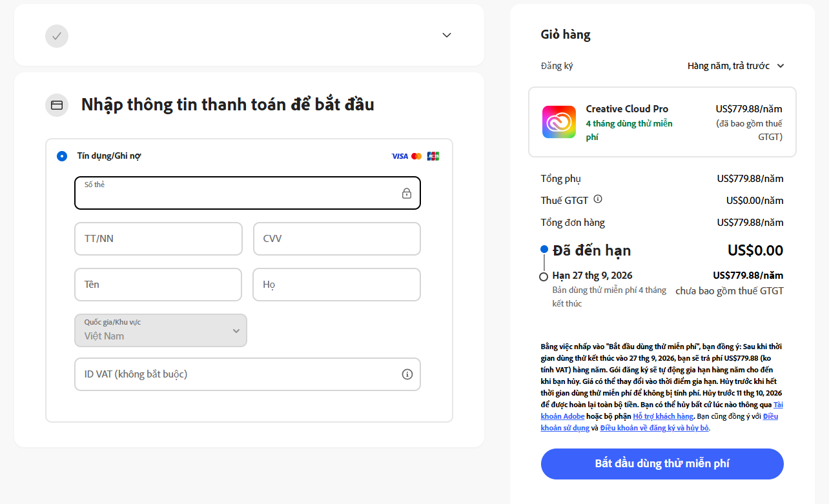Click the completed step checkmark icon
The image size is (829, 504).
coord(57,35)
